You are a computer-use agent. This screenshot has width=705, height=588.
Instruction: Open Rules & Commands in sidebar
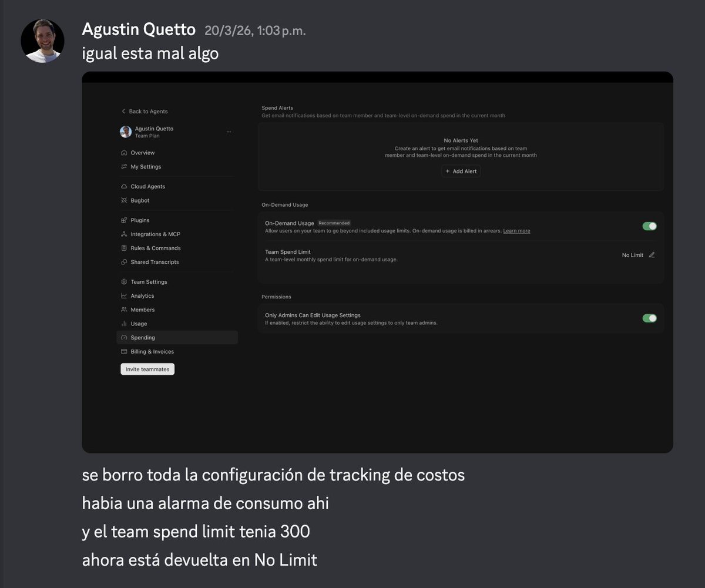pos(156,248)
